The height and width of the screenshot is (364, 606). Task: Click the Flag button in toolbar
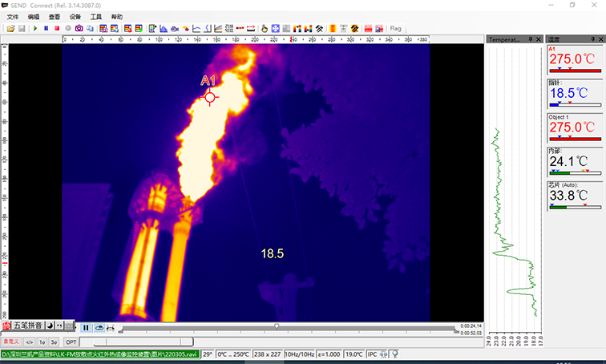point(395,29)
